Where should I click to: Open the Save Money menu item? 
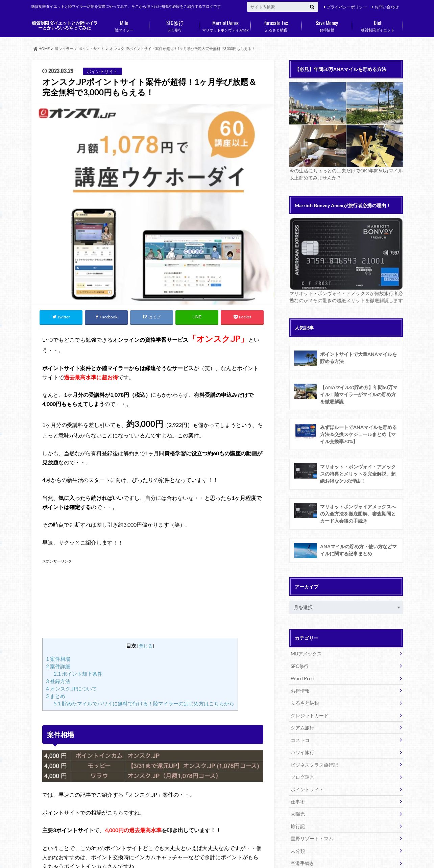click(327, 26)
